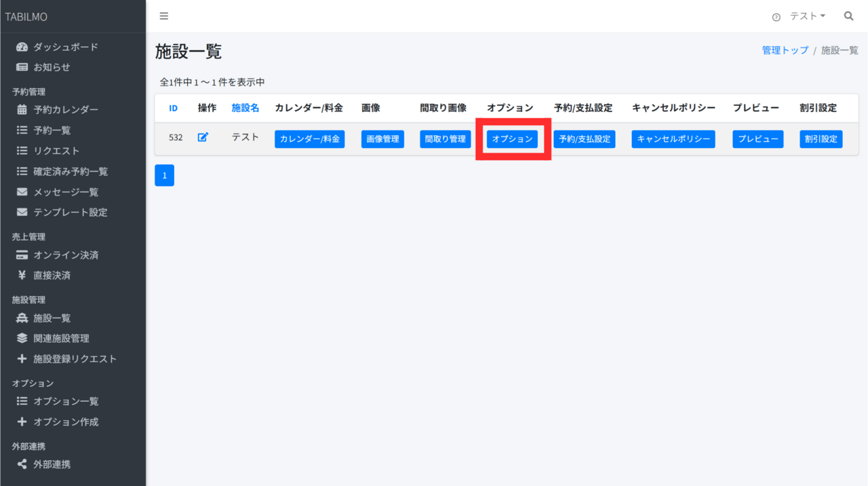Open the テスト user dropdown

tap(808, 16)
